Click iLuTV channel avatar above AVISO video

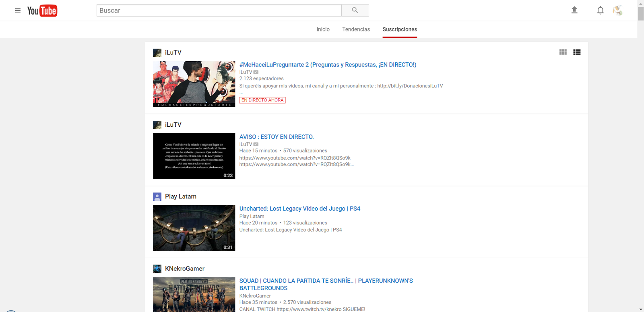point(157,125)
